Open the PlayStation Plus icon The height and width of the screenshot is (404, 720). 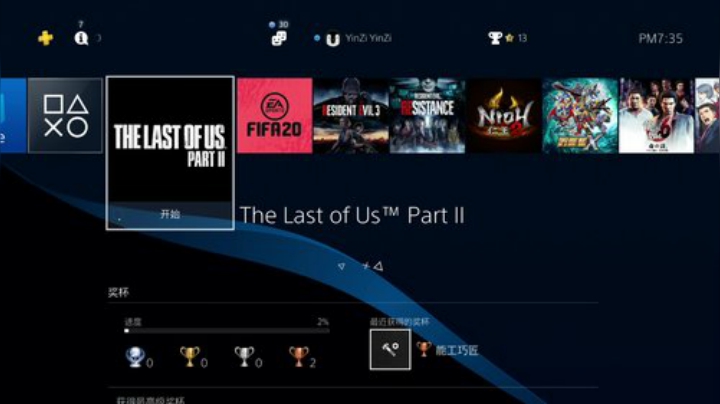tap(45, 38)
